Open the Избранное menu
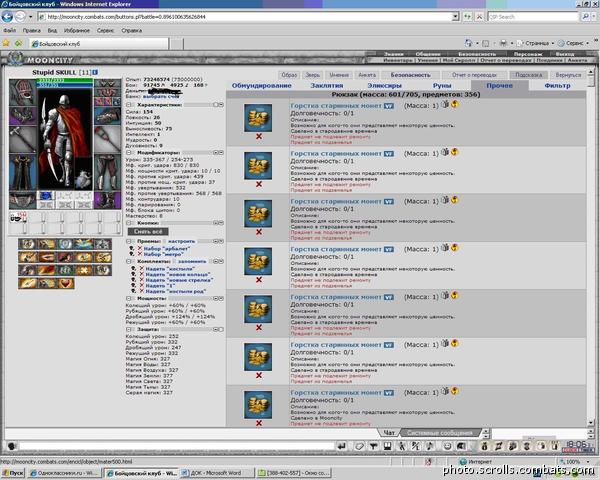The height and width of the screenshot is (480, 600). 77,30
